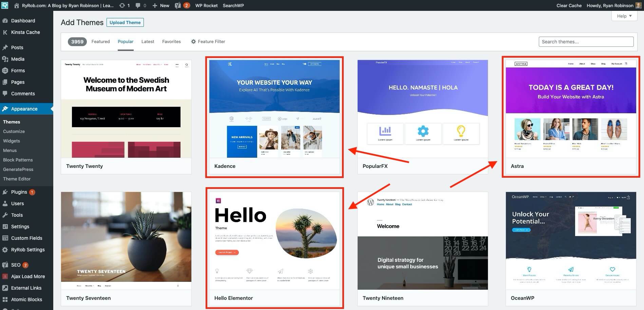
Task: Click the SEO sidebar icon with badge
Action: pyautogui.click(x=5, y=265)
